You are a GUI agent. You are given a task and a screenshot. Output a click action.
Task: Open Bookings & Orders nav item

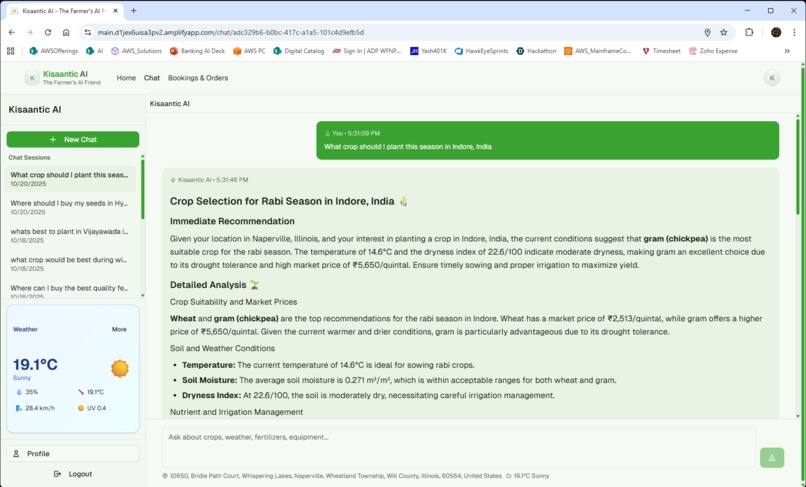198,78
